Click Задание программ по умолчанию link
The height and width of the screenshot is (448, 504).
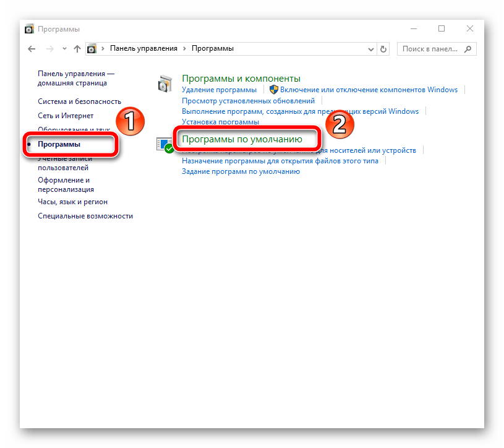click(x=241, y=171)
